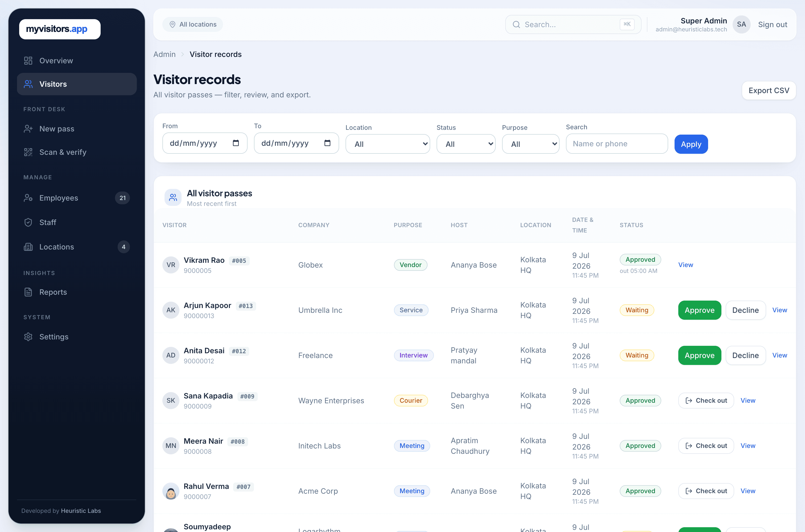Open the Status filter dropdown
805x532 pixels.
466,144
